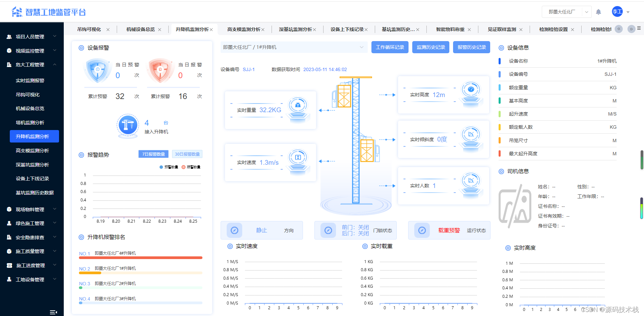Click the blue shield daily warning icon
Screen dimensions: 644x316
coord(98,71)
